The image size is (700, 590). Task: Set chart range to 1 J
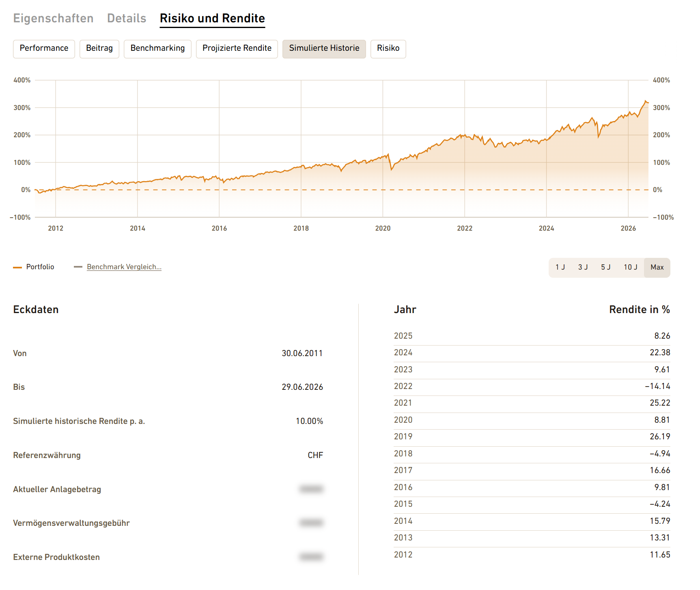[x=560, y=267]
